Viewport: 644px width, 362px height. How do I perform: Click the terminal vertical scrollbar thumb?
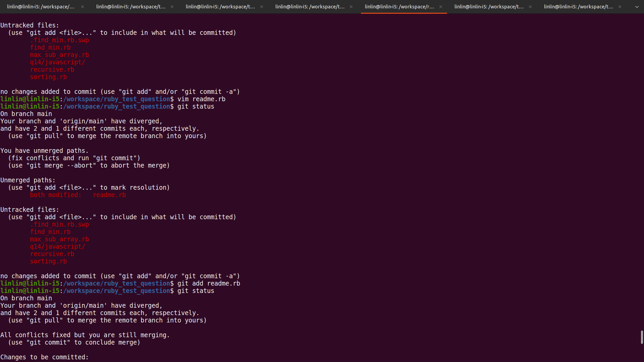[642, 337]
